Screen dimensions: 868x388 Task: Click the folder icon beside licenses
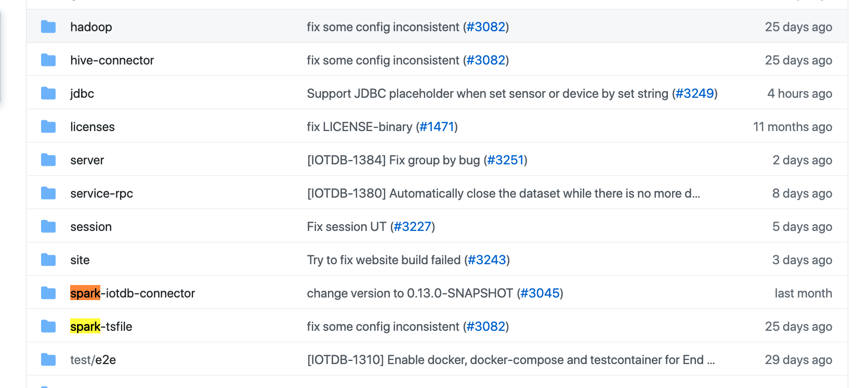pyautogui.click(x=48, y=126)
